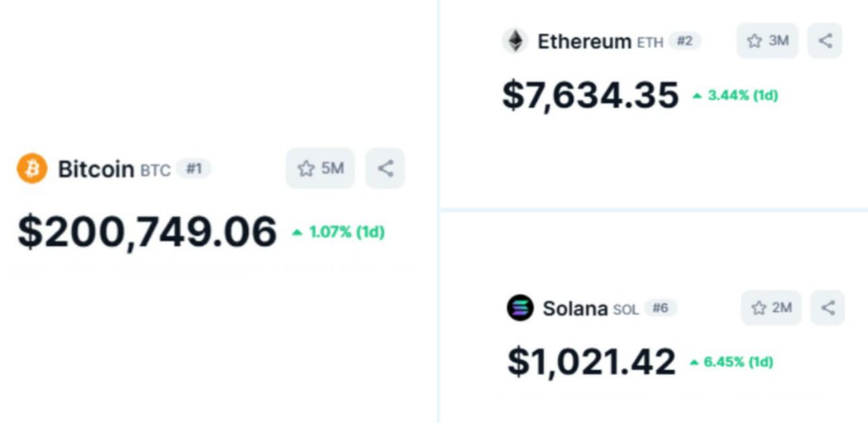The width and height of the screenshot is (868, 423).
Task: Open the Solana coin name link
Action: (x=574, y=308)
